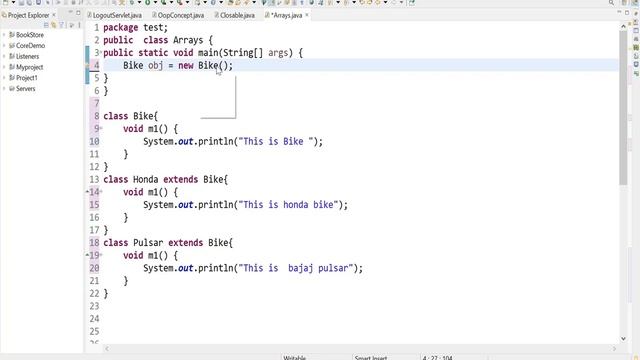The image size is (640, 360).
Task: Expand the CoreDemo project node
Action: coord(4,46)
